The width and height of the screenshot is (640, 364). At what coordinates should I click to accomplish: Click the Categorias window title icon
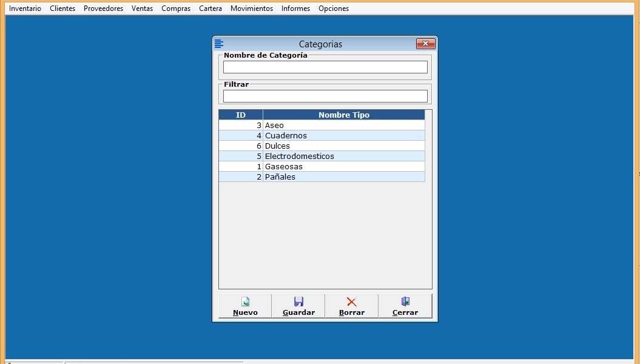point(219,44)
